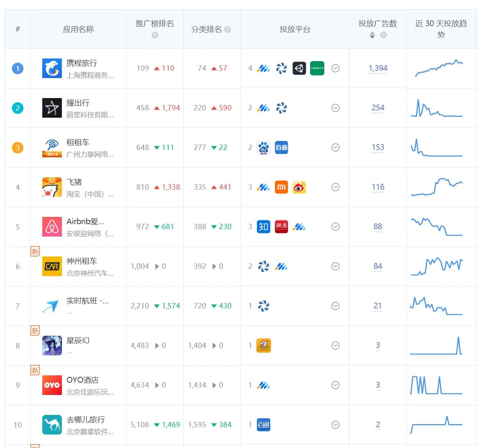This screenshot has width=478, height=448.
Task: Select the Douyu platform icon in 星辰幻 row
Action: (263, 345)
